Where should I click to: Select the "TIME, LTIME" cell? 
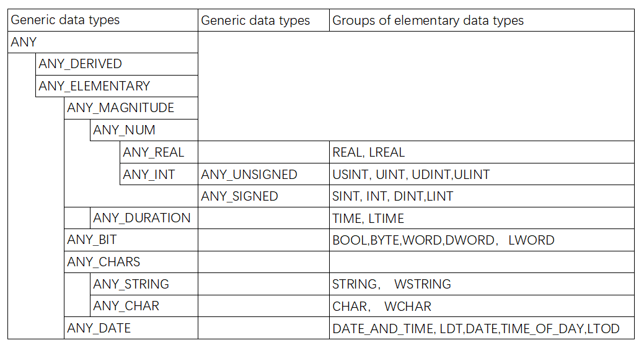[368, 218]
